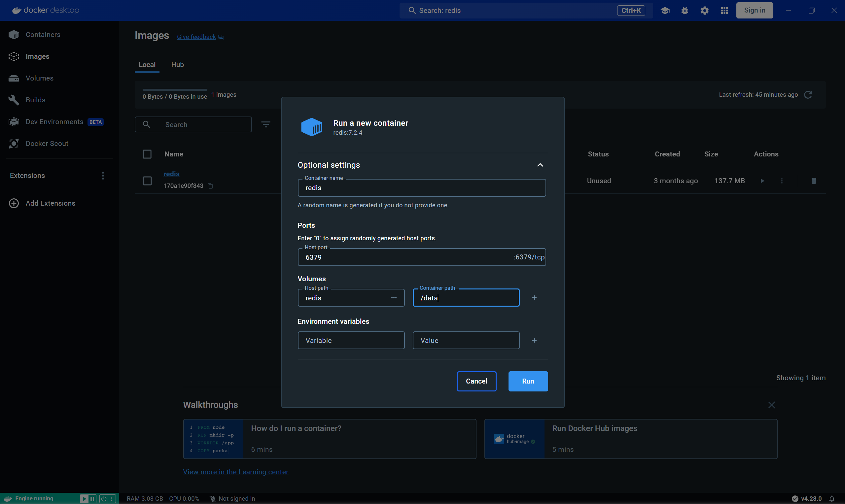The height and width of the screenshot is (504, 845).
Task: Open the Builds section
Action: point(35,100)
